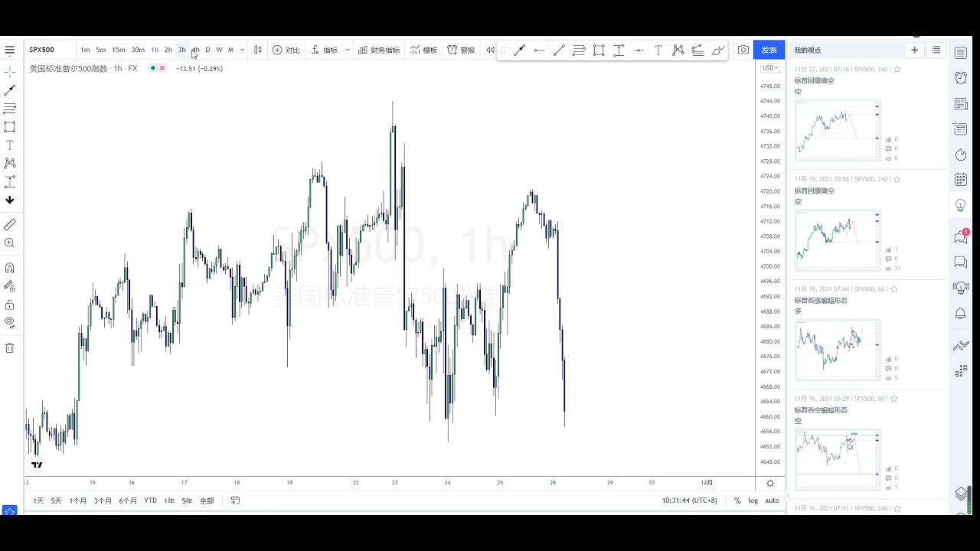Take a chart snapshot with camera icon
This screenshot has height=551, width=980.
[743, 50]
